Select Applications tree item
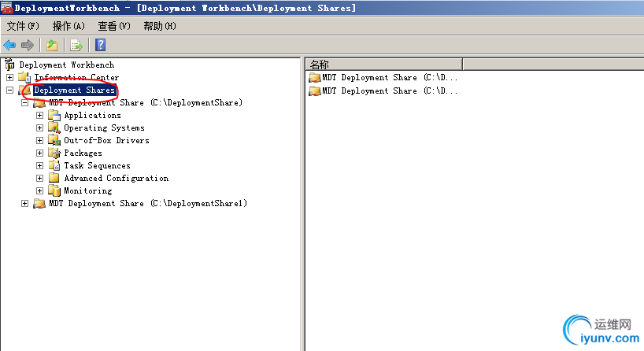644x351 pixels. point(92,116)
